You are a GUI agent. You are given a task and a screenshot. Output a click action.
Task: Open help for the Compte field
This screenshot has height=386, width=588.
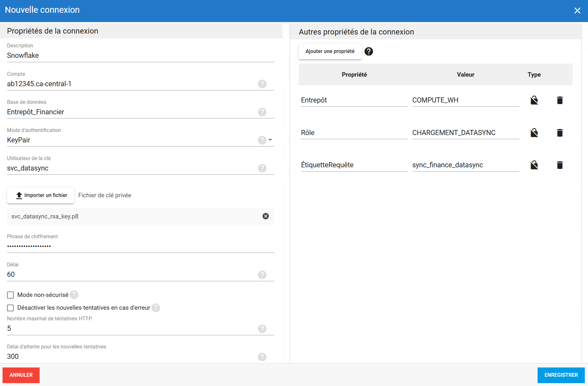point(262,84)
